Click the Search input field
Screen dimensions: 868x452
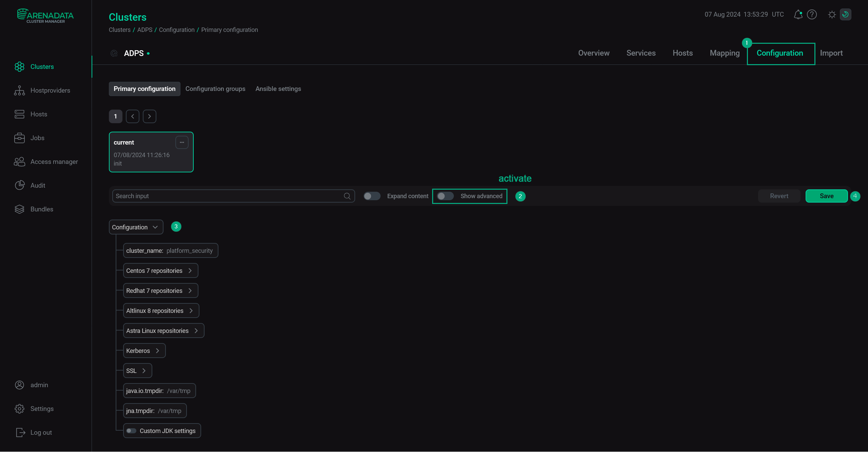tap(233, 196)
